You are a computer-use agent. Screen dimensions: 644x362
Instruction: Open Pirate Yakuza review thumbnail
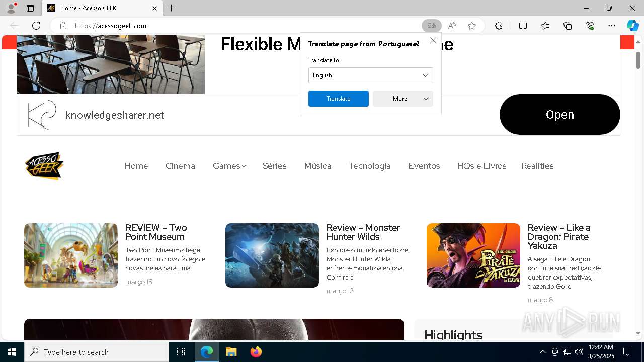(x=473, y=255)
